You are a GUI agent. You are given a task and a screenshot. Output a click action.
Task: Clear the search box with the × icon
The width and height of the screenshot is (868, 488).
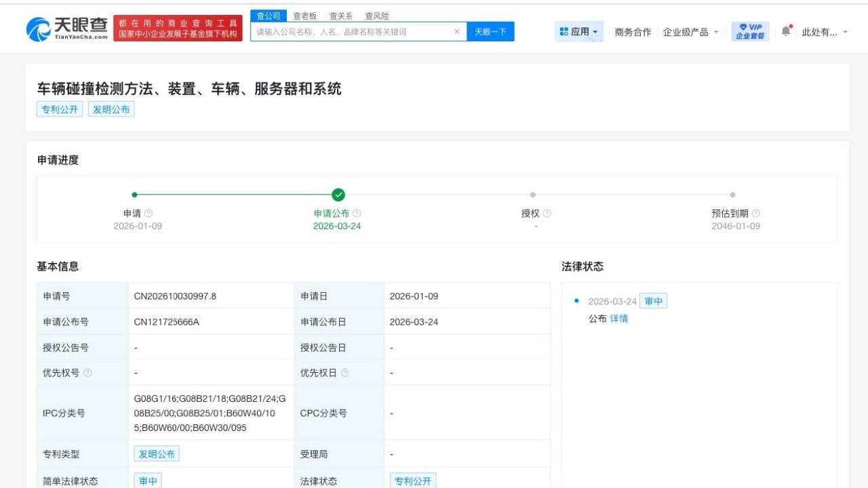pyautogui.click(x=456, y=31)
